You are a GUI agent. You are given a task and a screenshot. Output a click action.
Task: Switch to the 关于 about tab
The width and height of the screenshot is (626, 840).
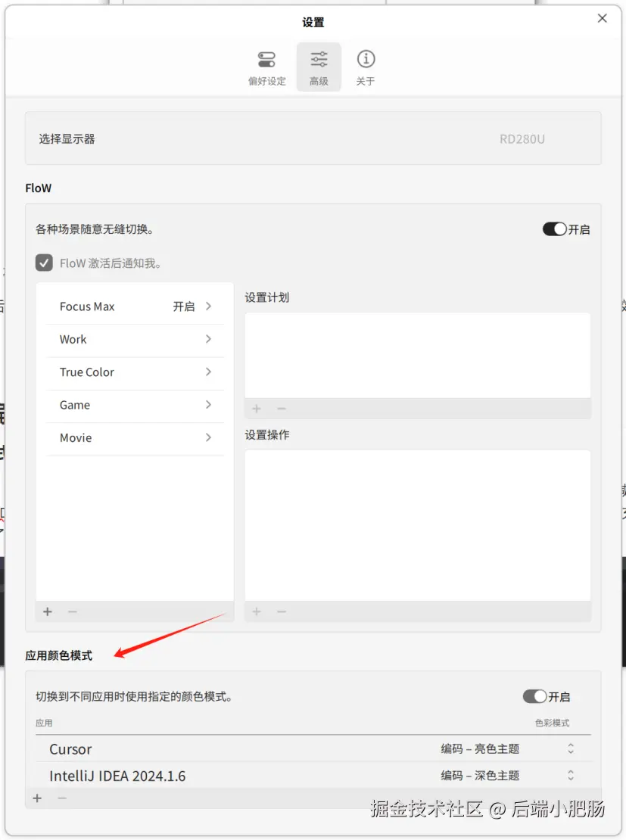tap(366, 67)
